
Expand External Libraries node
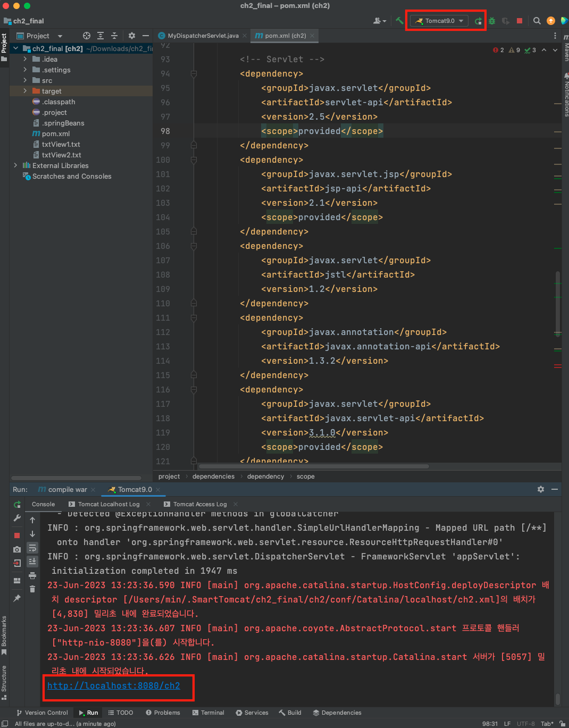[x=15, y=165]
